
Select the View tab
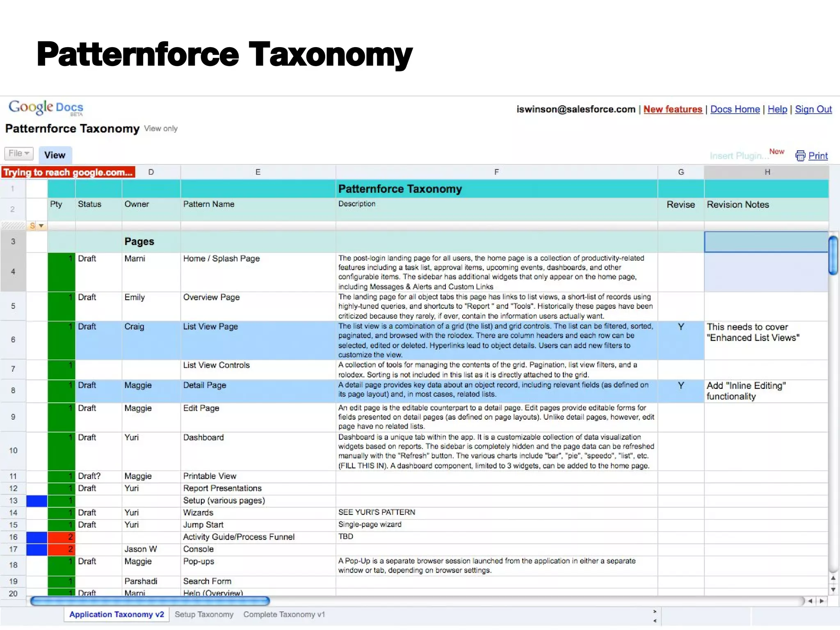click(x=55, y=155)
